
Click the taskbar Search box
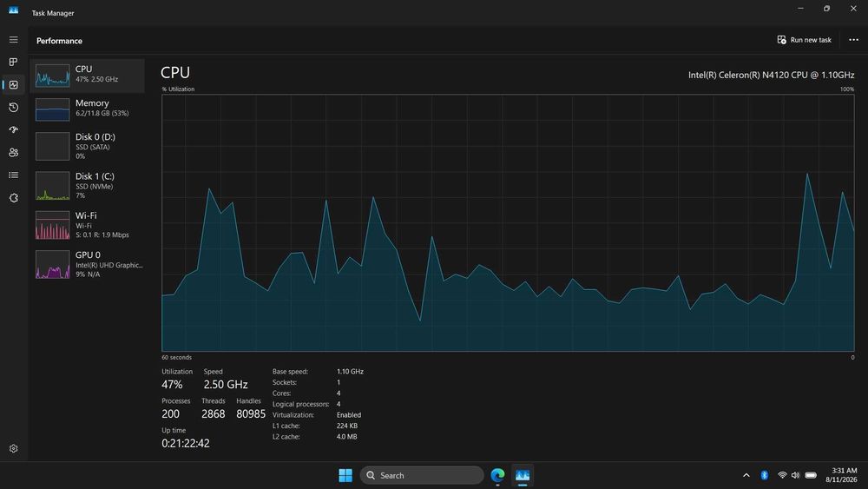coord(422,475)
